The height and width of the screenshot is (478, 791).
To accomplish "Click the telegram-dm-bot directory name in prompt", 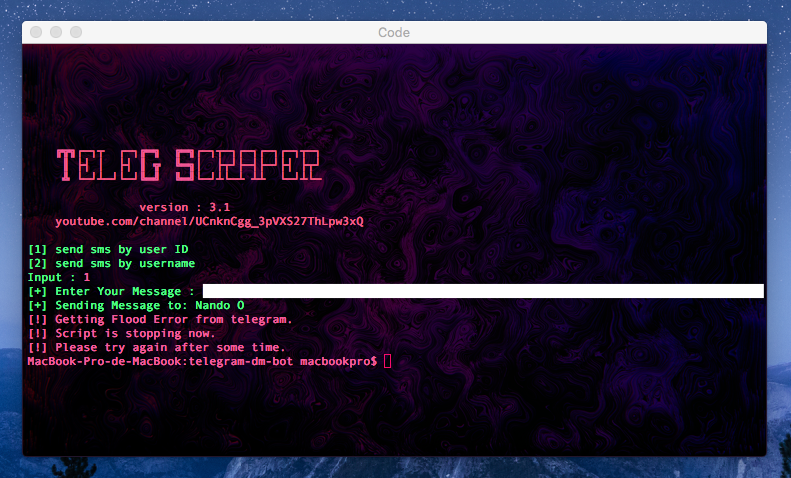I will [241, 361].
